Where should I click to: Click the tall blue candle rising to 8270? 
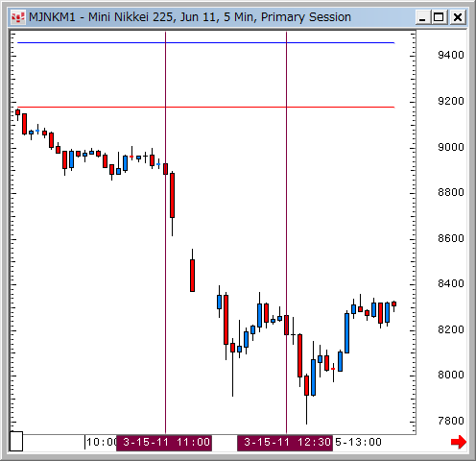(x=346, y=333)
